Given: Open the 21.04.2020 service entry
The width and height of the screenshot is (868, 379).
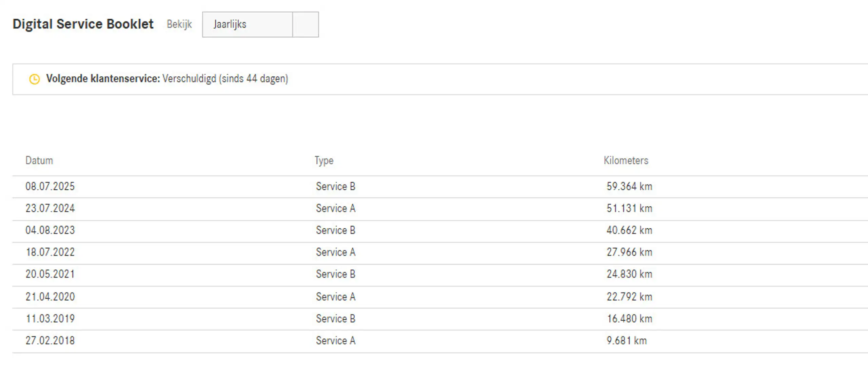Looking at the screenshot, I should [x=440, y=297].
